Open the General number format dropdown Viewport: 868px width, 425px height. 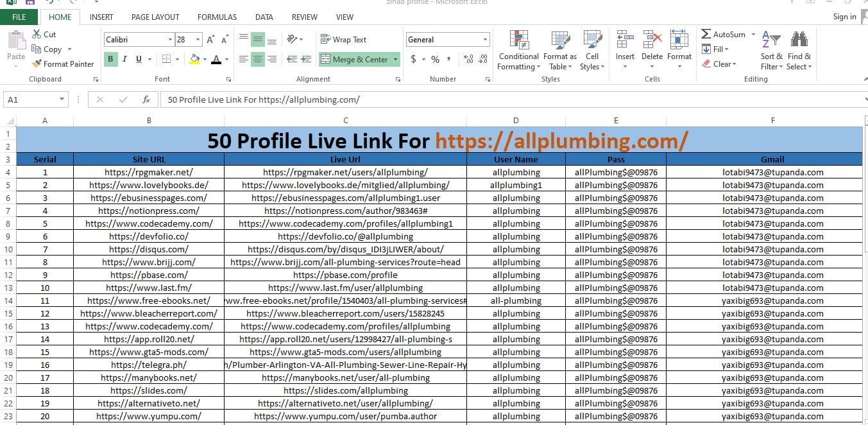pyautogui.click(x=484, y=39)
